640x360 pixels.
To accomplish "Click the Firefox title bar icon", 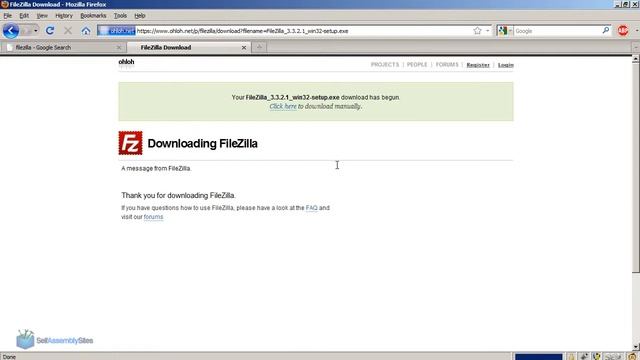I will 4,4.
